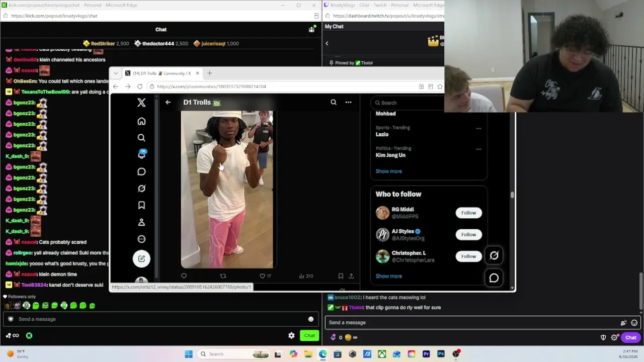644x362 pixels.
Task: Open a new browser tab
Action: pos(209,73)
